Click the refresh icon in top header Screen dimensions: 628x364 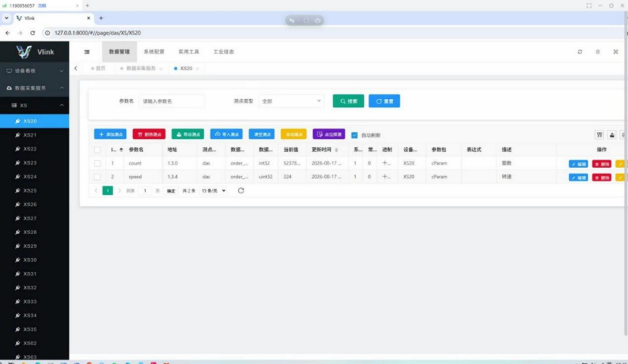(x=580, y=51)
